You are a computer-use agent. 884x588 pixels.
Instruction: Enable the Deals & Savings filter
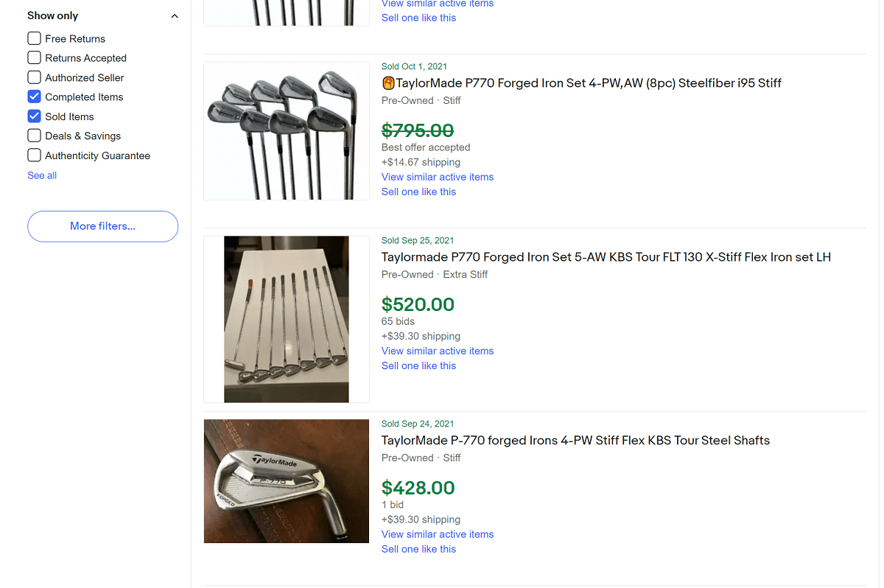click(x=33, y=136)
